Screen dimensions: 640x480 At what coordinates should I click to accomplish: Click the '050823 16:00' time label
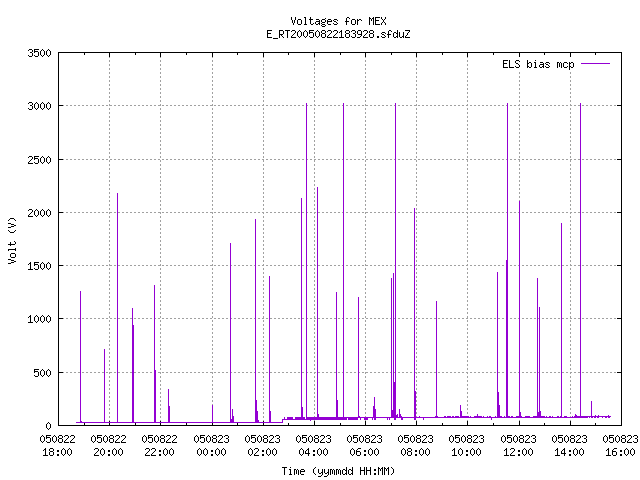[620, 446]
